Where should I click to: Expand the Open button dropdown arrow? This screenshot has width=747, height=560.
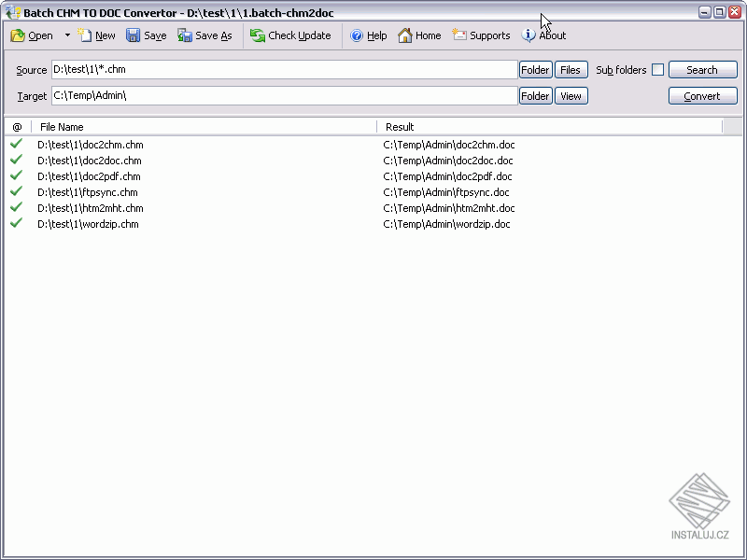66,35
